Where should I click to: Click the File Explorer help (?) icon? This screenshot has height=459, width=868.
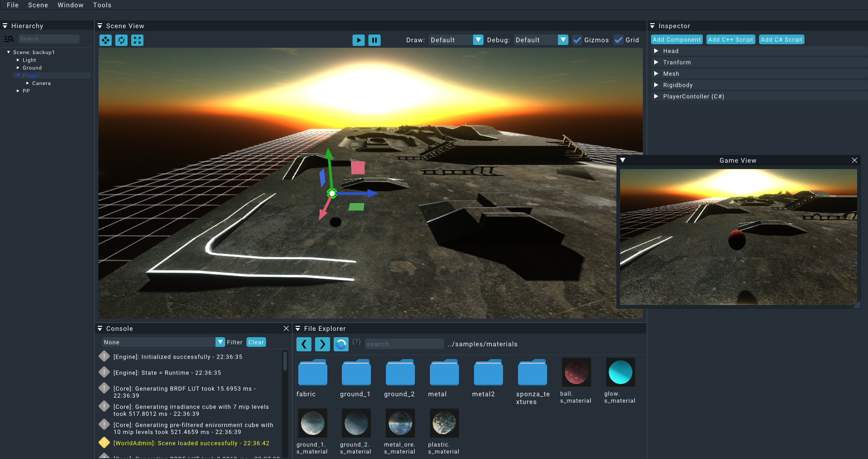click(356, 342)
